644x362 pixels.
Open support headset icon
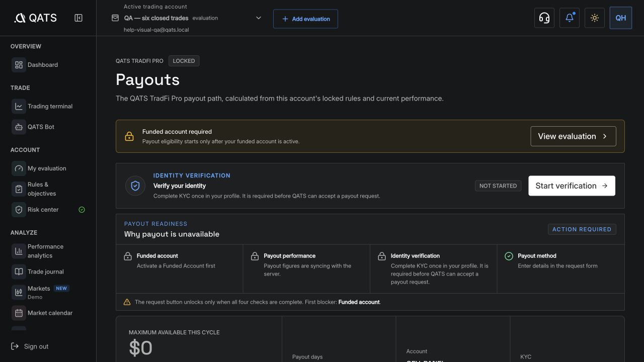[x=544, y=18]
